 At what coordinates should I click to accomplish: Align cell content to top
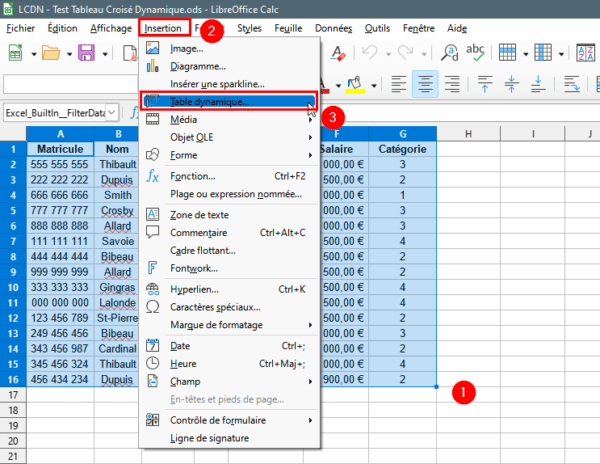tap(485, 84)
